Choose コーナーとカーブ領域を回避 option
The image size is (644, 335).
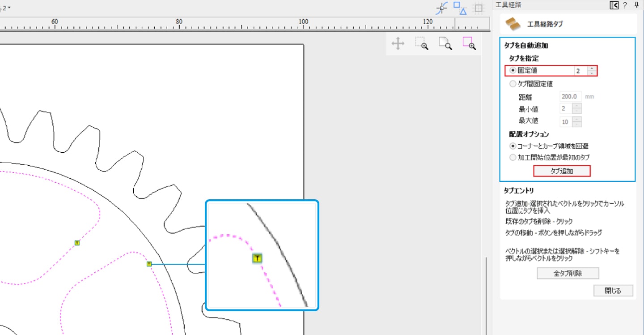tap(513, 146)
